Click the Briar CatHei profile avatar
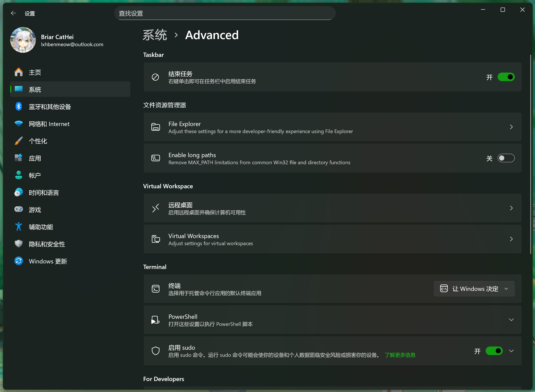Viewport: 535px width, 392px height. [x=23, y=40]
